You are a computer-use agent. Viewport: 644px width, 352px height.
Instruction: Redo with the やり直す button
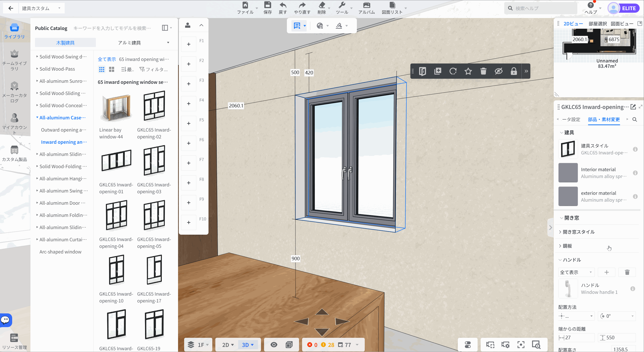click(x=302, y=8)
